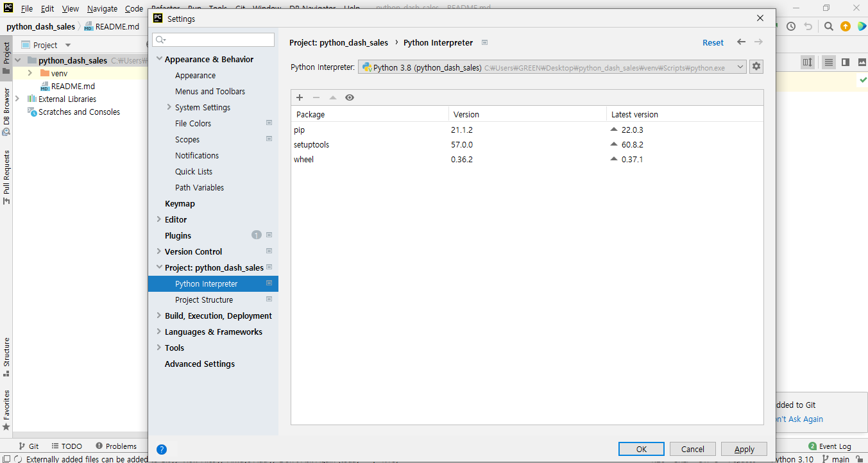Collapse the Project: python_dash_sales section
The image size is (868, 463).
(159, 267)
